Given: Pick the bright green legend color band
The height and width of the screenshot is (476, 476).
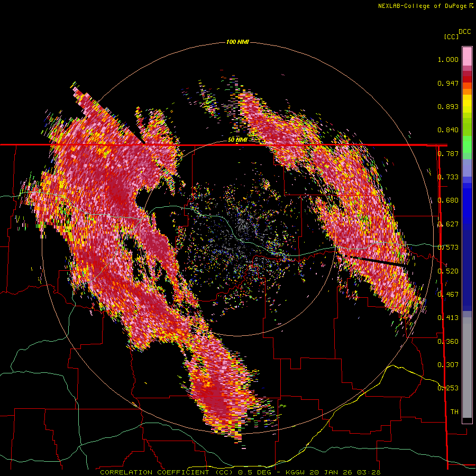Looking at the screenshot, I should tap(467, 144).
